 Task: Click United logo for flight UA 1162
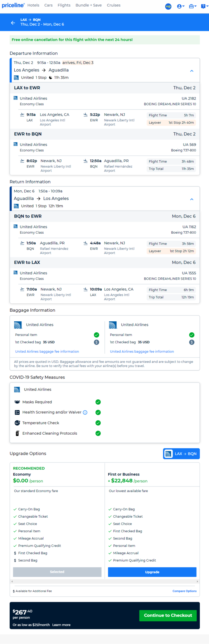point(16,227)
